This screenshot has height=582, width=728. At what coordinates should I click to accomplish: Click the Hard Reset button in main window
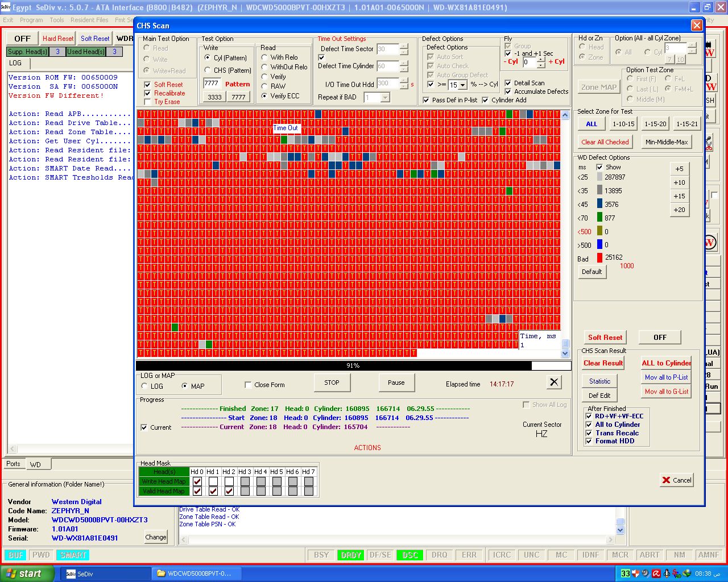pos(58,39)
